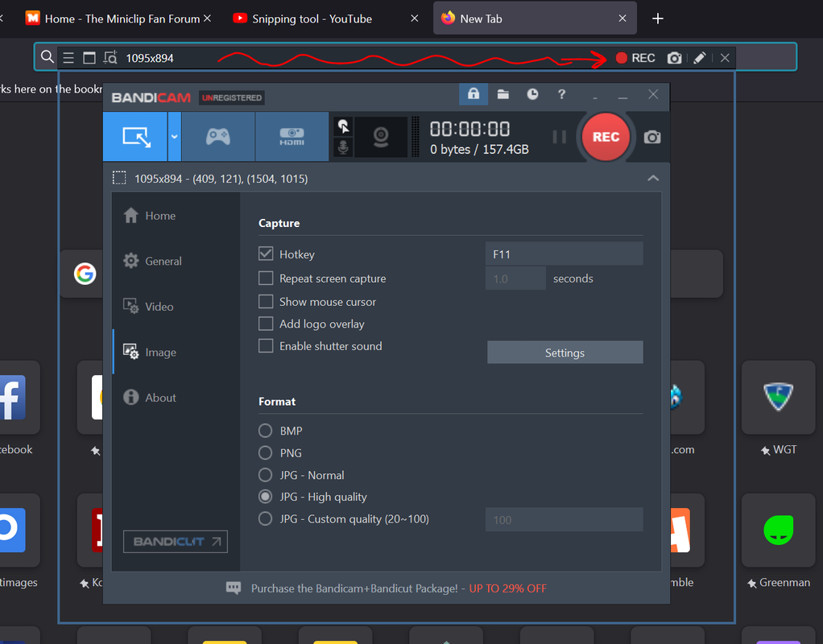Viewport: 823px width, 644px height.
Task: Click the fullscreen window icon on capture bar
Action: 89,58
